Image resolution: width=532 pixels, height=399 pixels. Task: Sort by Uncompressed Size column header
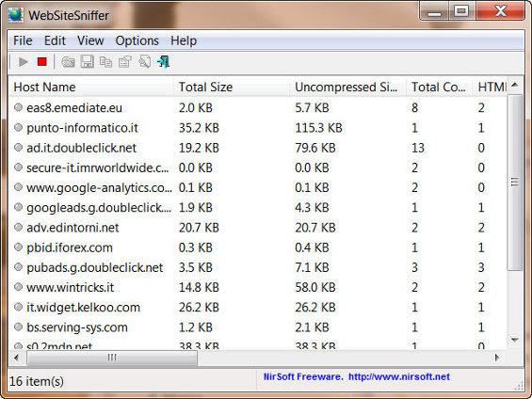[x=347, y=88]
